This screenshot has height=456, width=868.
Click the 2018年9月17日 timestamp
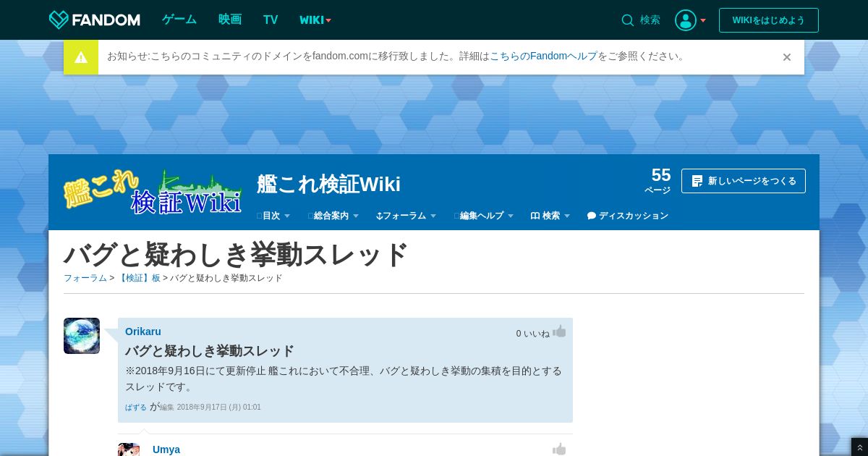(219, 408)
